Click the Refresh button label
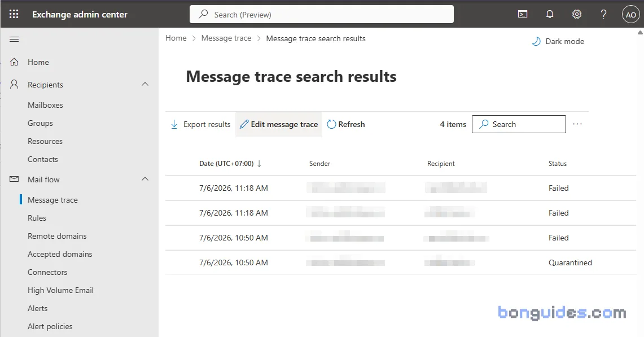 pos(352,124)
